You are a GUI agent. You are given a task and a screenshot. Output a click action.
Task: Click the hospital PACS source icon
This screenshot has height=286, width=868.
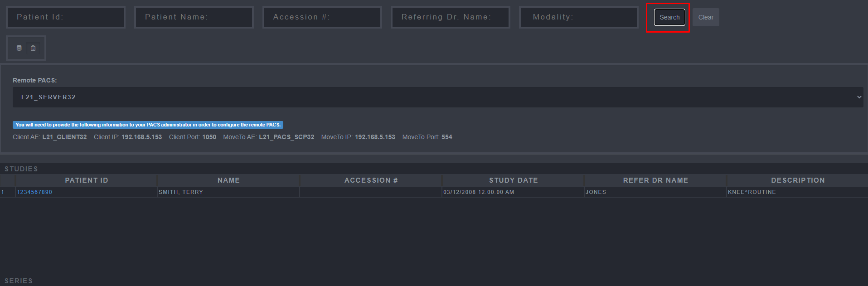[33, 48]
